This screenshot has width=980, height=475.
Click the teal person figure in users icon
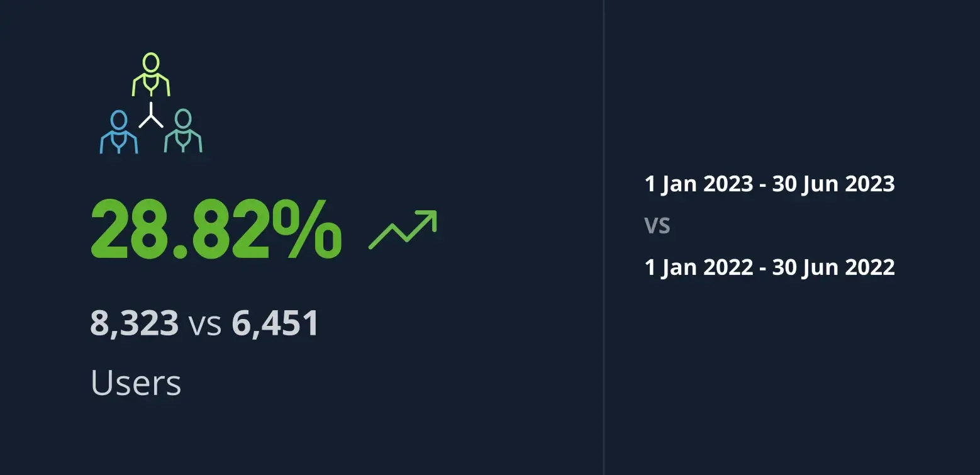tap(183, 131)
